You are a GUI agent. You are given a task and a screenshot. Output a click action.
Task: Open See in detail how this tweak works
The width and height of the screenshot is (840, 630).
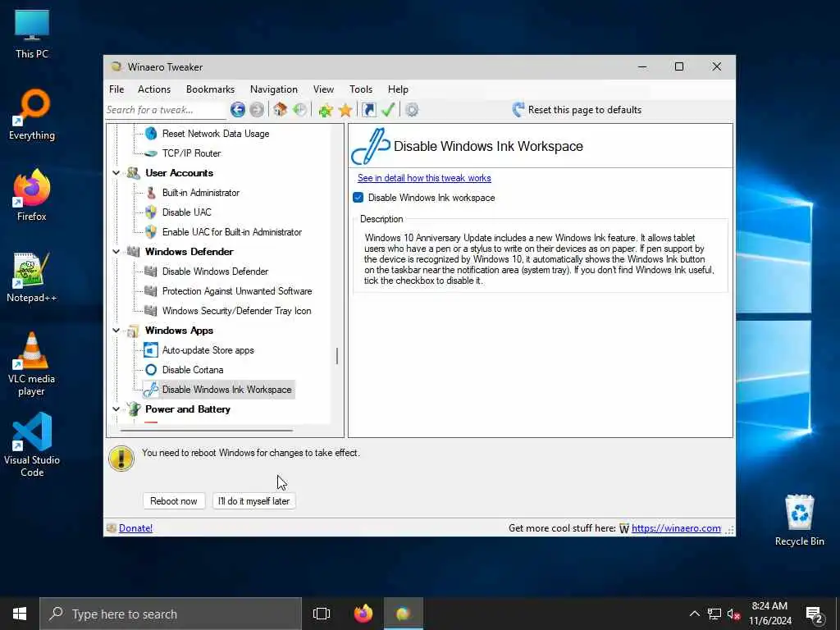[x=424, y=178]
